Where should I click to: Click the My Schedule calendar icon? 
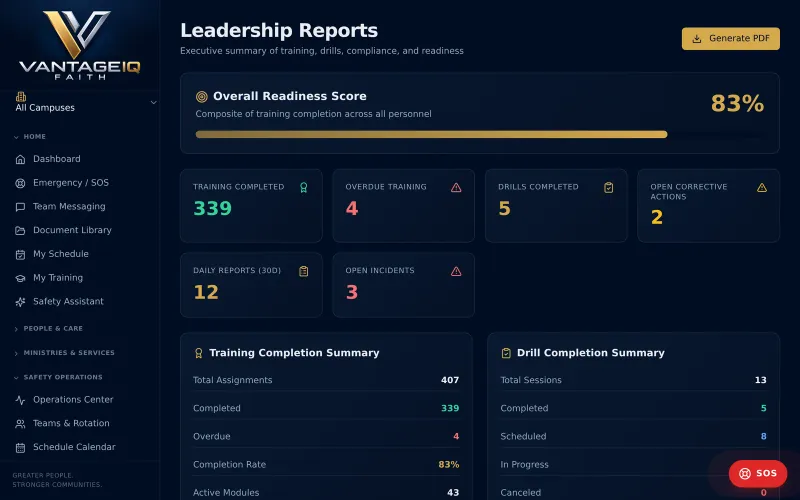click(20, 255)
